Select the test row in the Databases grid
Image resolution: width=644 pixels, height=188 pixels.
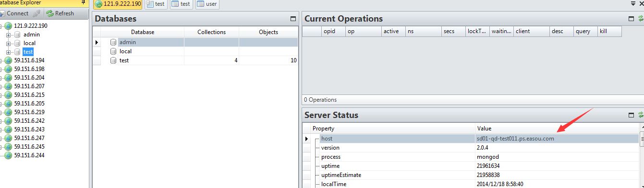coord(195,60)
